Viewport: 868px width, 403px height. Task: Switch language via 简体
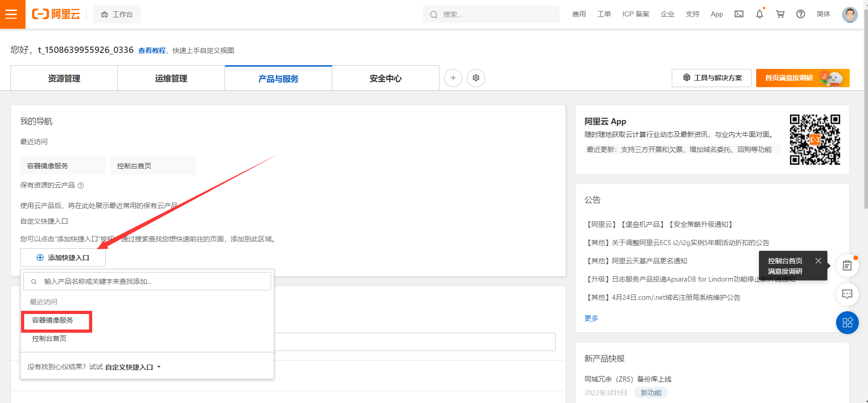tap(823, 14)
